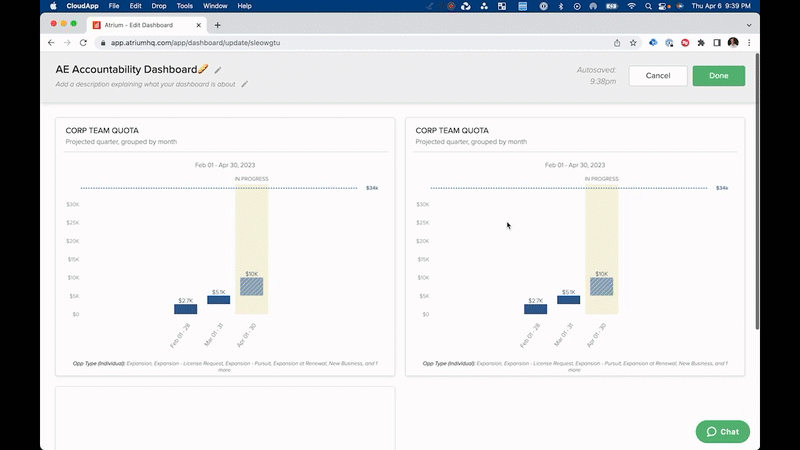This screenshot has width=800, height=450.
Task: Click the right card's CORP TEAM QUOTA title
Action: pyautogui.click(x=452, y=131)
